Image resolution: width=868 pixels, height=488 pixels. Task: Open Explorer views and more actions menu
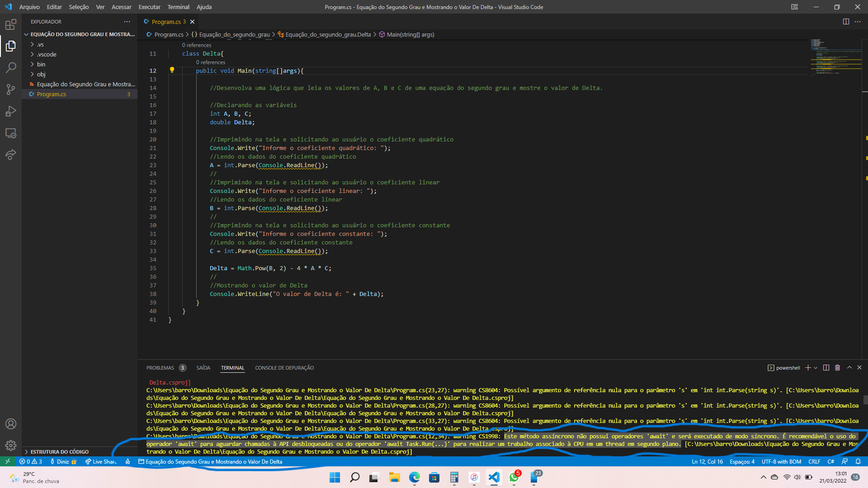(x=127, y=22)
